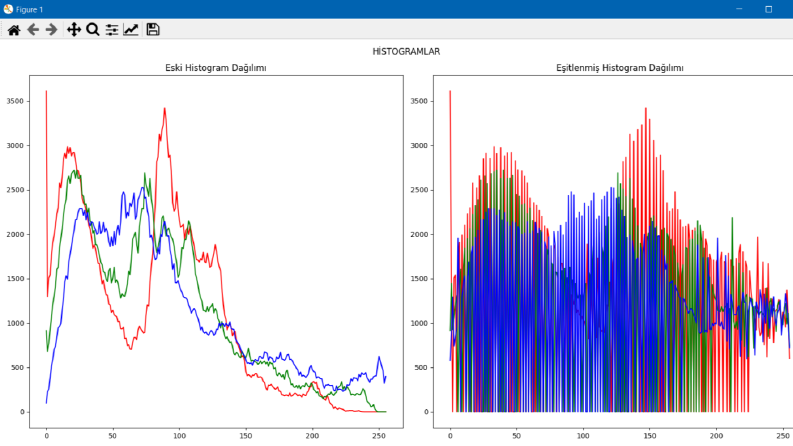Click the 3000 y-axis label on the right plot
This screenshot has height=446, width=793.
(x=419, y=146)
